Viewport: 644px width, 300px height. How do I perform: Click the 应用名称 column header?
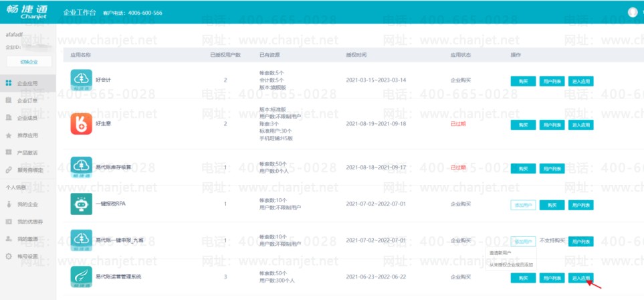80,55
